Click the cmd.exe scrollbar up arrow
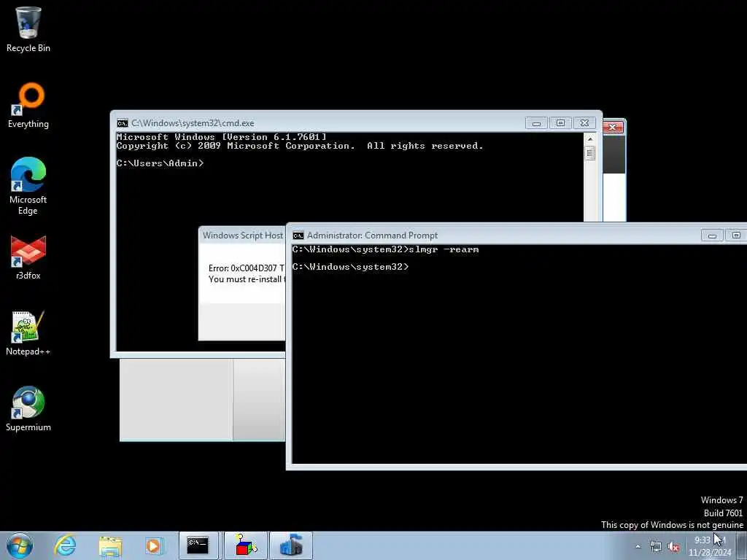 pos(589,139)
